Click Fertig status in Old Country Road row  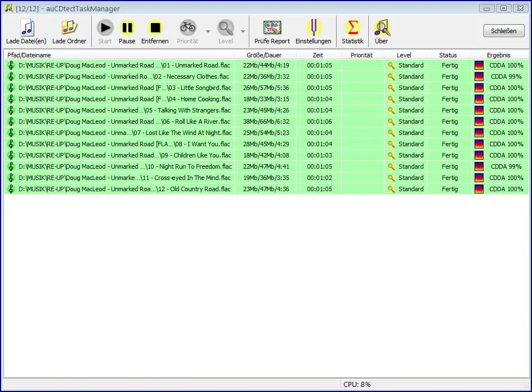pos(450,189)
